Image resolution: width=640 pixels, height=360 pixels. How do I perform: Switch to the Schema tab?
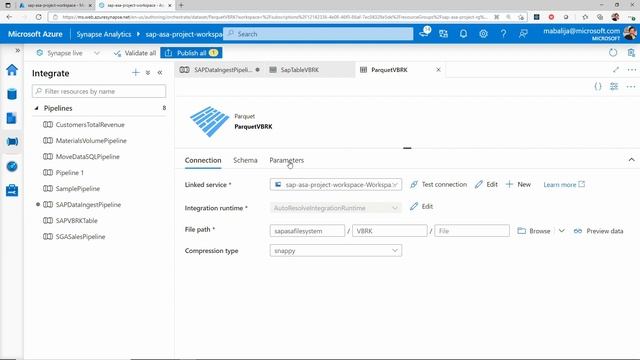[x=245, y=160]
